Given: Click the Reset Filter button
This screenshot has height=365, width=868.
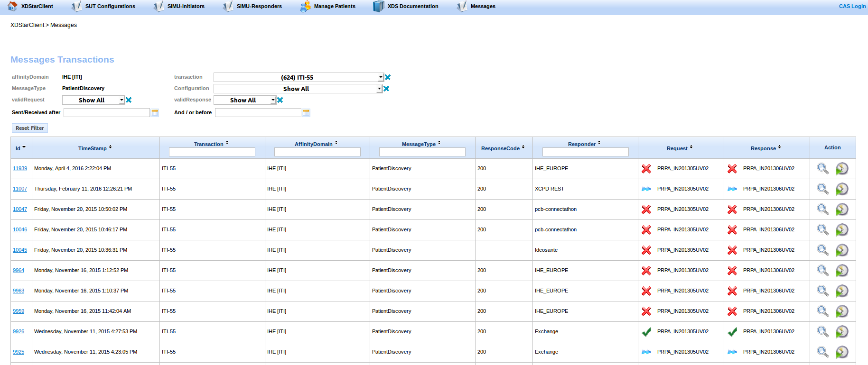Looking at the screenshot, I should coord(30,128).
